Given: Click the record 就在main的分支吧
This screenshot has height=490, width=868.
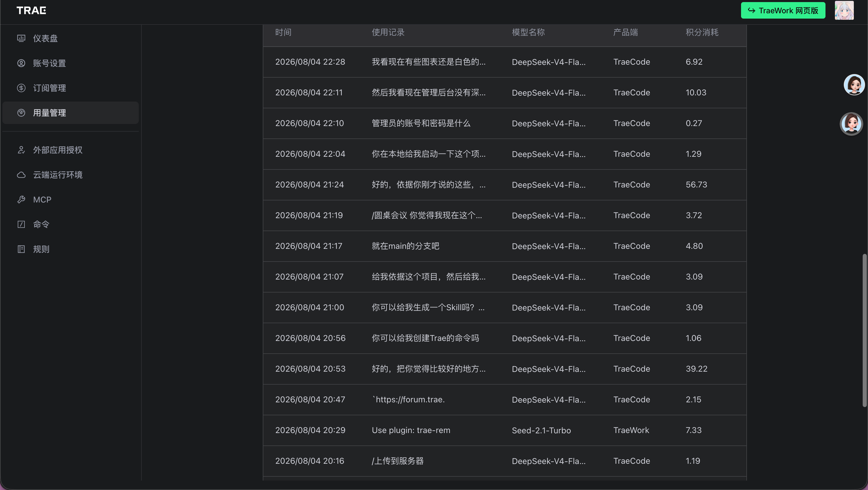Looking at the screenshot, I should click(405, 246).
